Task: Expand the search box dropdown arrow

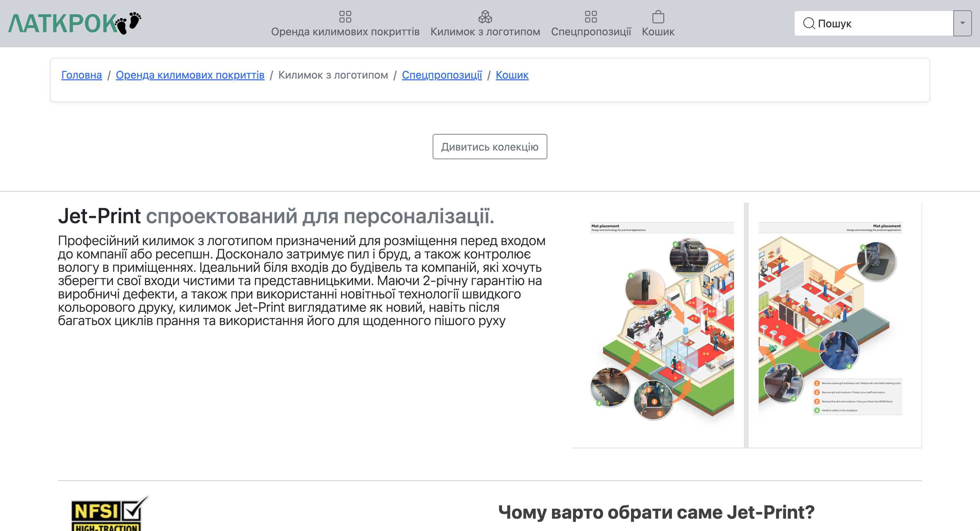Action: click(x=963, y=24)
